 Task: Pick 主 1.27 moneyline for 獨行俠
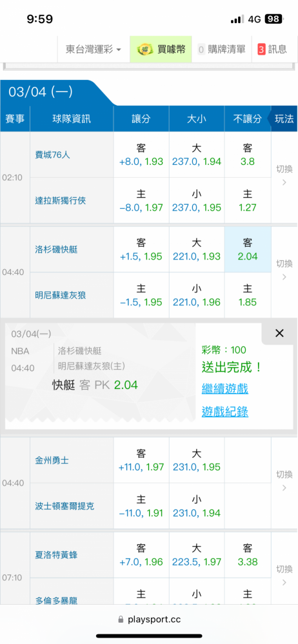248,201
